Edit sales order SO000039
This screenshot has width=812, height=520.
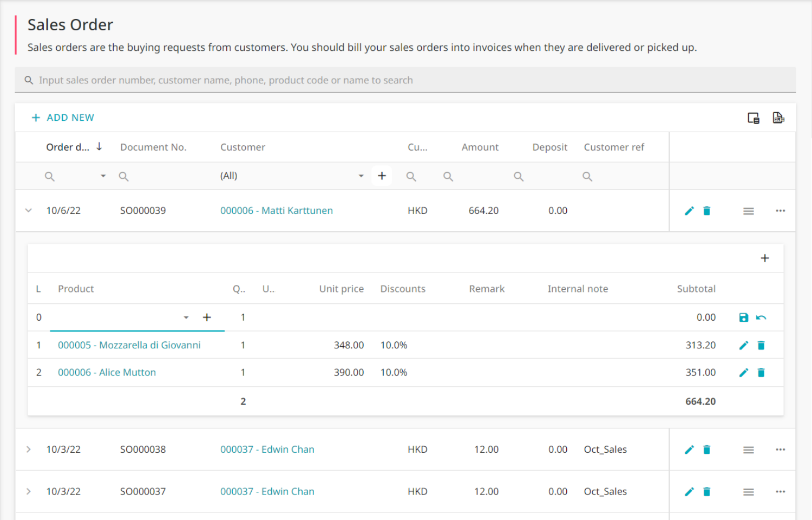[x=689, y=211]
